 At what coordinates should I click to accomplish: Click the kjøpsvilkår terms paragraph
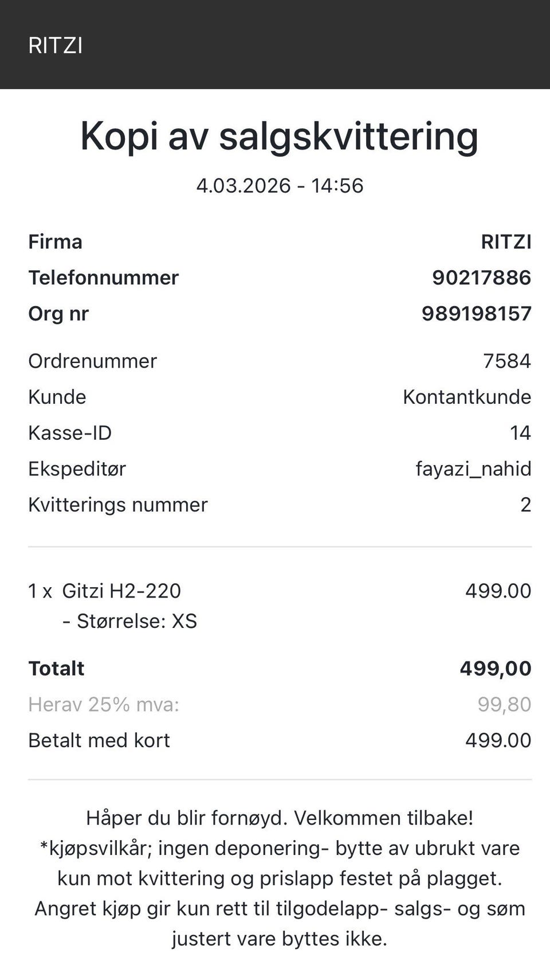(x=280, y=893)
